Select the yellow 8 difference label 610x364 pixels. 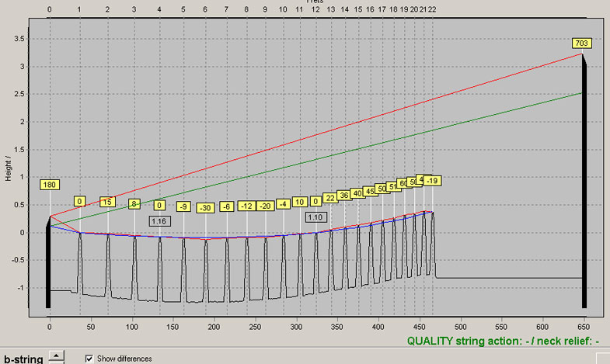[134, 203]
